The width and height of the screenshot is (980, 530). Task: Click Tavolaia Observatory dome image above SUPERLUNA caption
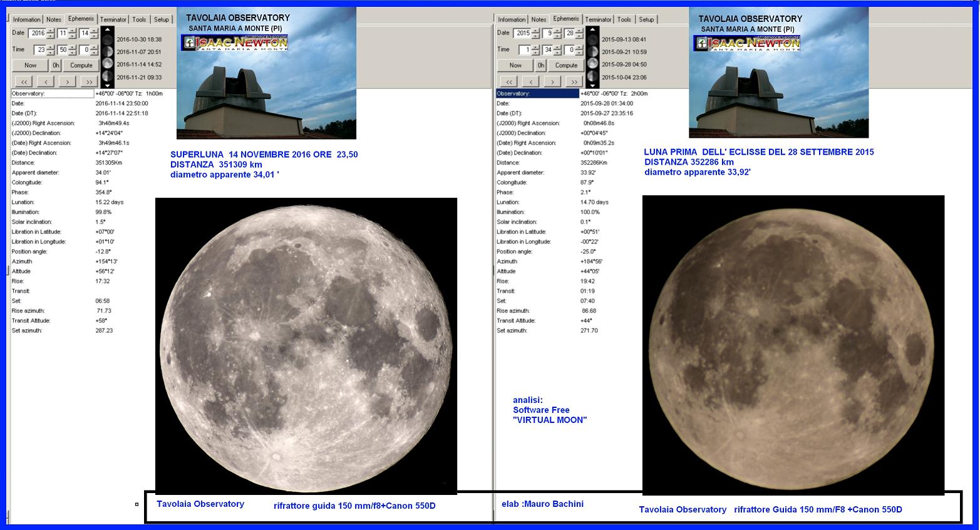pyautogui.click(x=266, y=73)
